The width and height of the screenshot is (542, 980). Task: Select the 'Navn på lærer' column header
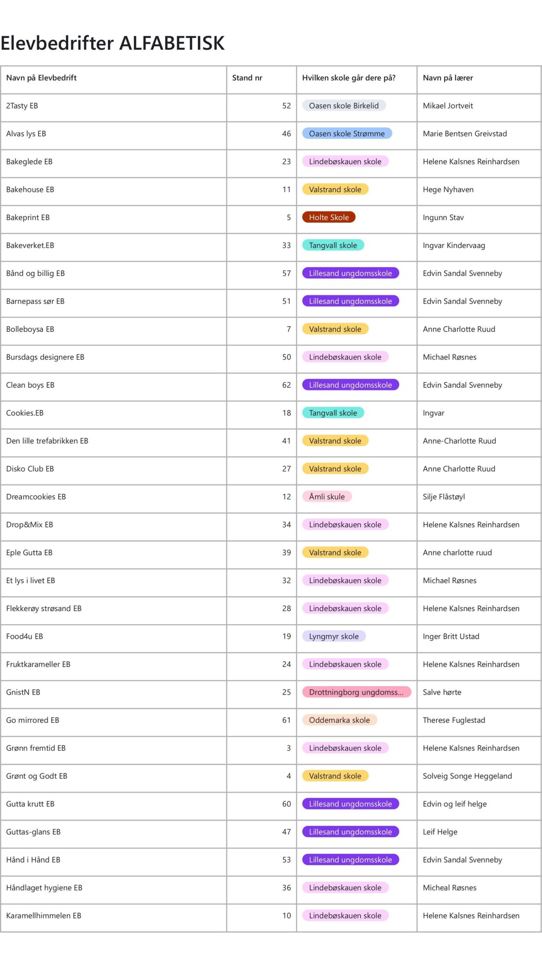point(448,78)
